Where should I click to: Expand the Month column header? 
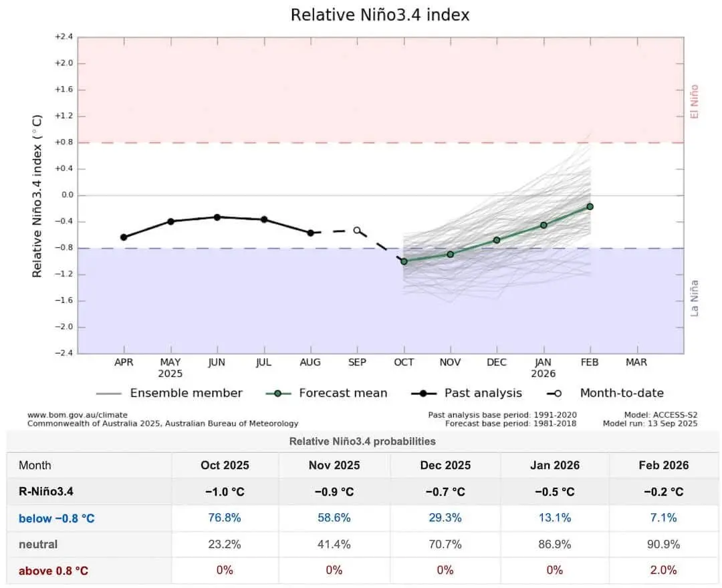(x=35, y=465)
